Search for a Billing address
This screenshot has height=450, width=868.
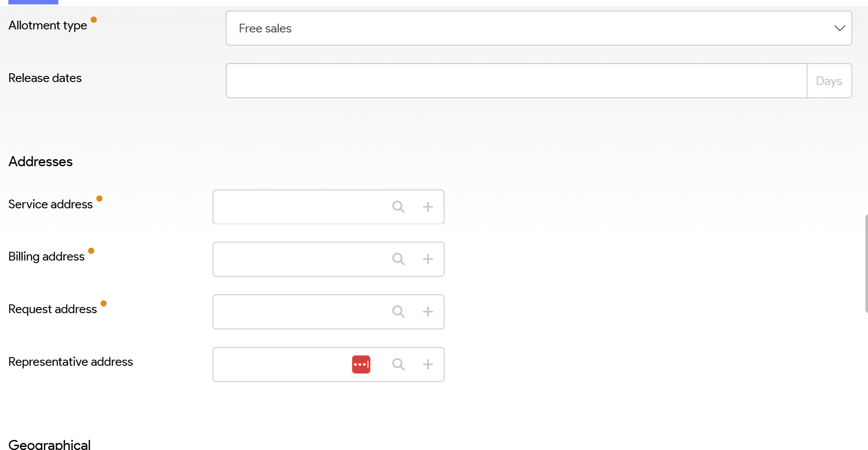(398, 259)
